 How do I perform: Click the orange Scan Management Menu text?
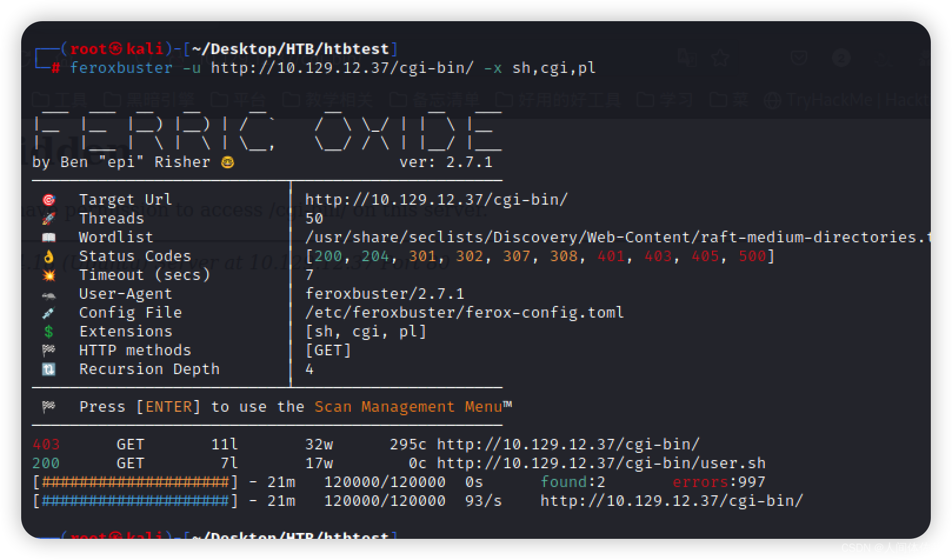tap(408, 407)
